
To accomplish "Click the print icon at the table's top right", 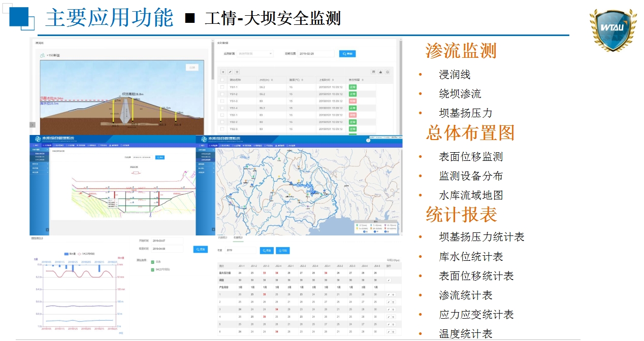I will point(380,72).
